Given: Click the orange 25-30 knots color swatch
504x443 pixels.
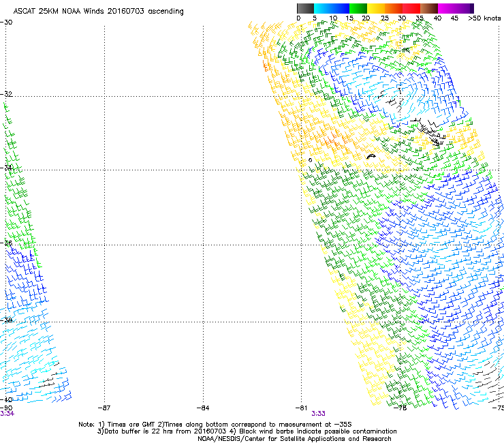Looking at the screenshot, I should 394,8.
